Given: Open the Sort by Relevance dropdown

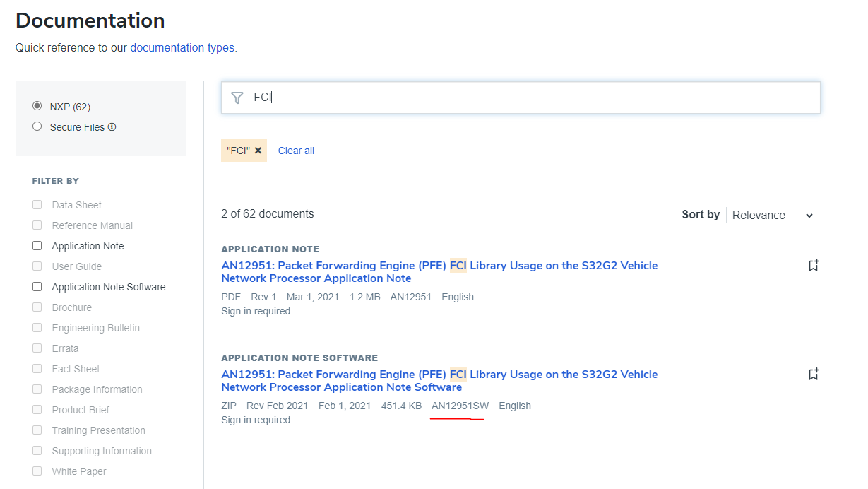Looking at the screenshot, I should (773, 215).
